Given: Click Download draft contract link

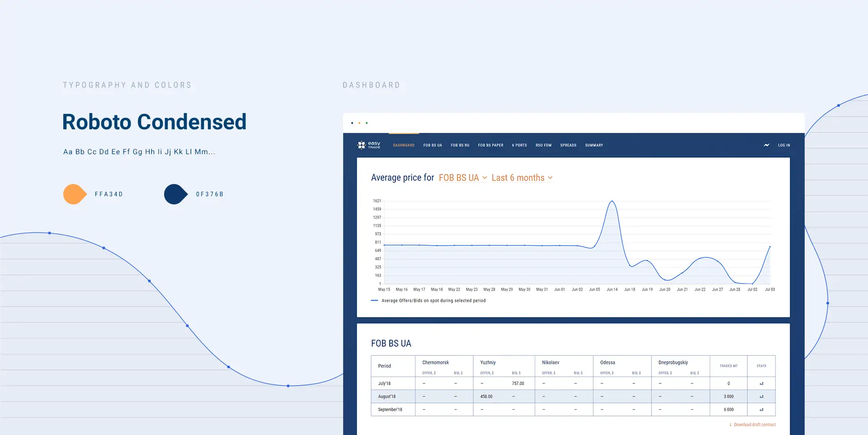Looking at the screenshot, I should pos(755,425).
